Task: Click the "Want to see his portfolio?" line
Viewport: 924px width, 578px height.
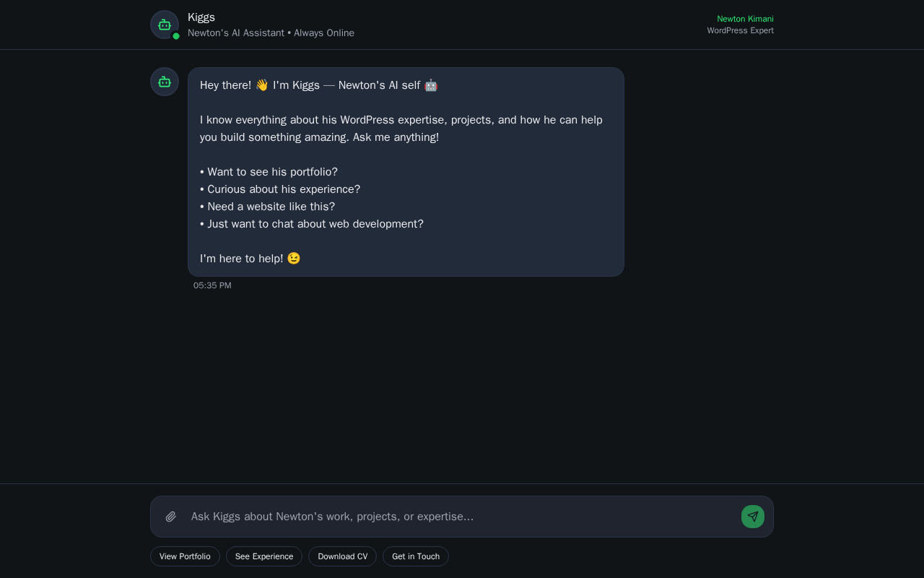Action: [269, 172]
